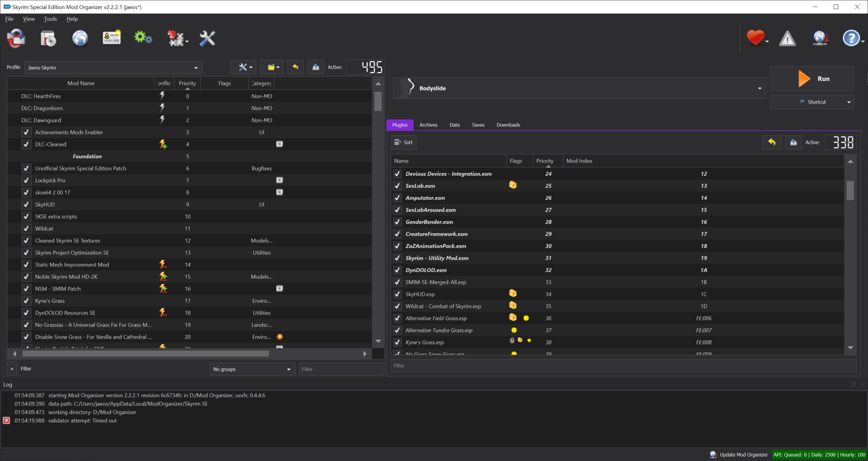Disable the SkyHUD mod checkbox
This screenshot has width=868, height=461.
pyautogui.click(x=26, y=205)
